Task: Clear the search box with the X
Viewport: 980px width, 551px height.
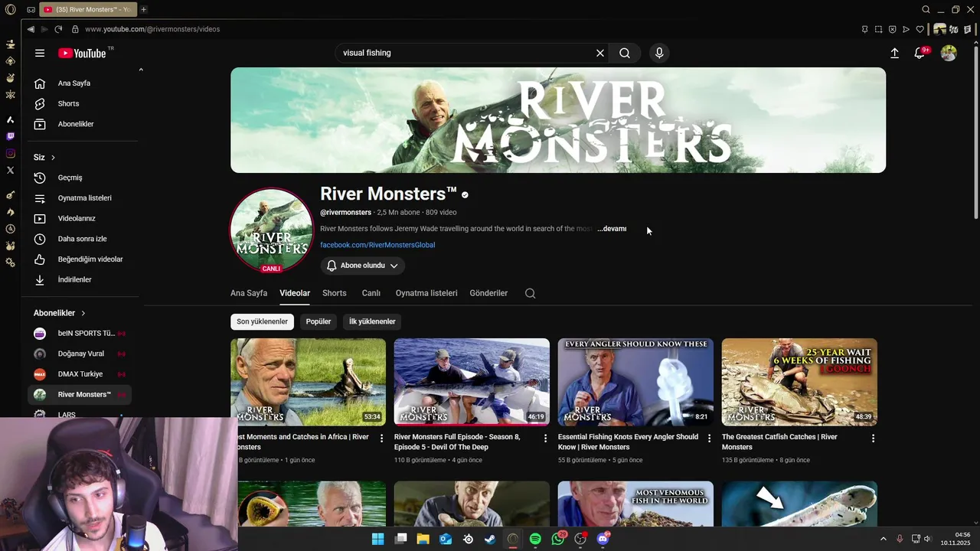Action: click(x=600, y=53)
